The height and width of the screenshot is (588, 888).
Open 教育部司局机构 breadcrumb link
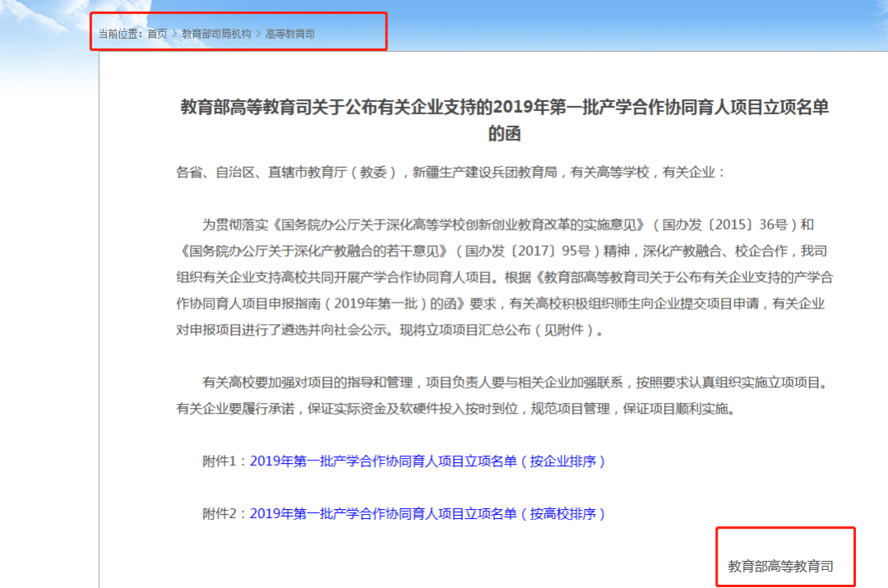[x=215, y=34]
